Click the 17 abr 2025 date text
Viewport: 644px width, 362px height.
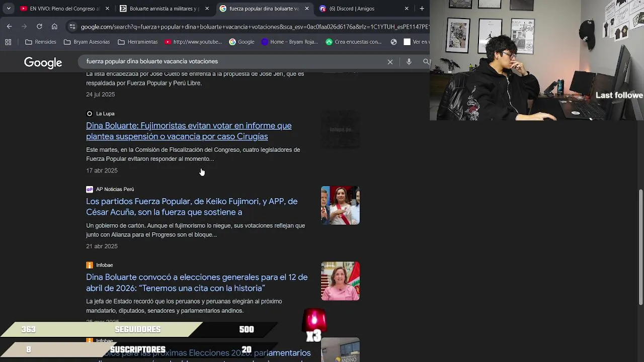pyautogui.click(x=102, y=170)
